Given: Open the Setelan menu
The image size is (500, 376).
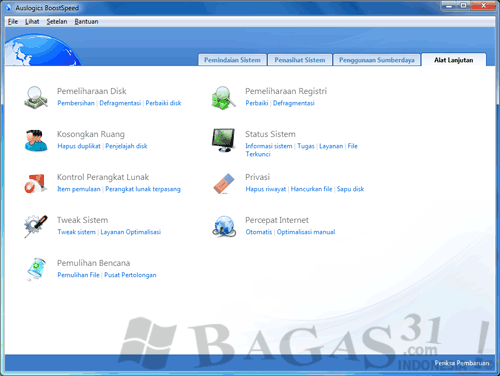Looking at the screenshot, I should pyautogui.click(x=57, y=22).
